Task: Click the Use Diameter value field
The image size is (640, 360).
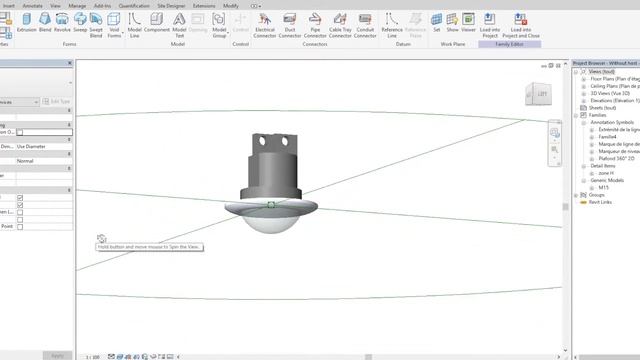Action: coord(44,146)
